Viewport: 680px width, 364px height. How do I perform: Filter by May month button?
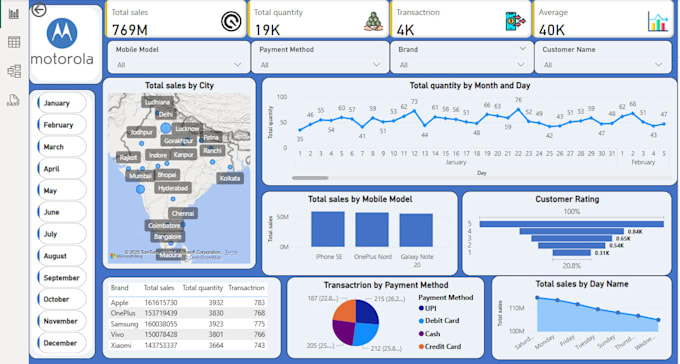click(62, 190)
